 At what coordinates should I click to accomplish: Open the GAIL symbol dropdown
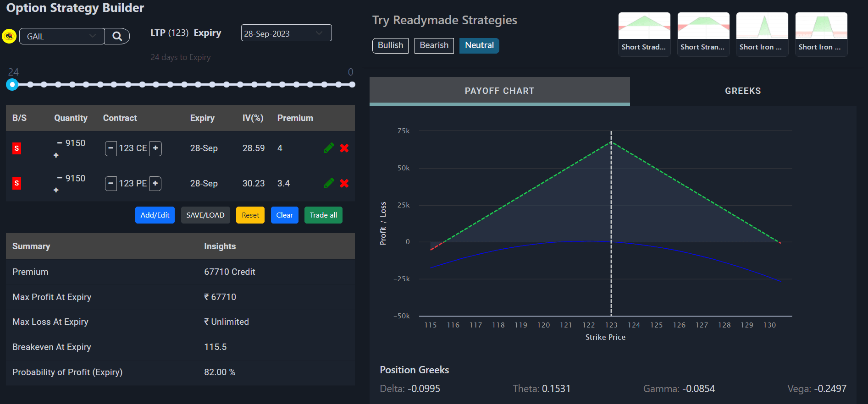point(62,36)
